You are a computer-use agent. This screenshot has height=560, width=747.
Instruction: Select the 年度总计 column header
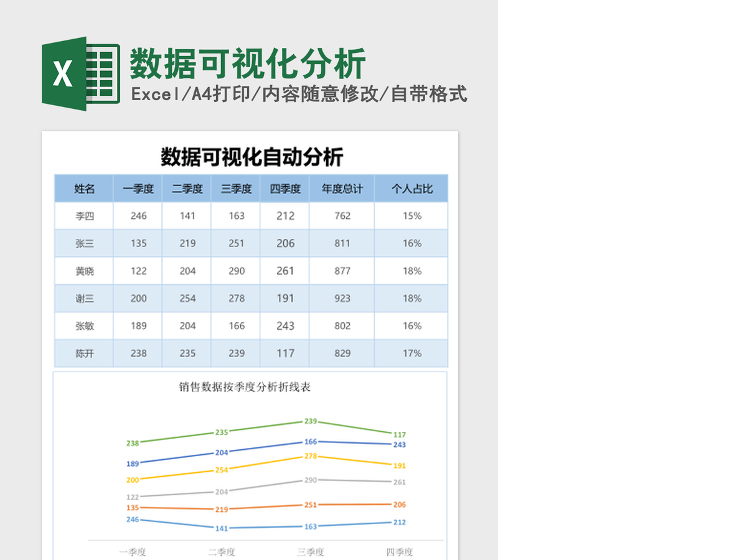342,189
